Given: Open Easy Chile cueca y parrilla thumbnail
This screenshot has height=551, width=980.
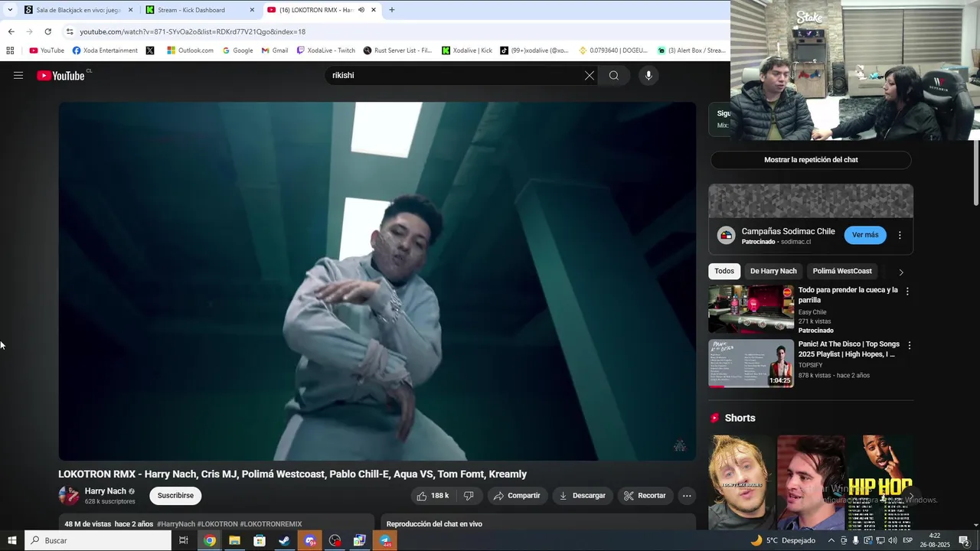Looking at the screenshot, I should click(751, 309).
